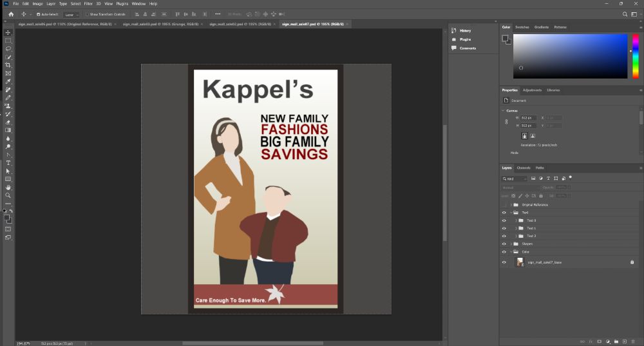Select the Pen tool
This screenshot has height=346, width=644.
pos(8,155)
